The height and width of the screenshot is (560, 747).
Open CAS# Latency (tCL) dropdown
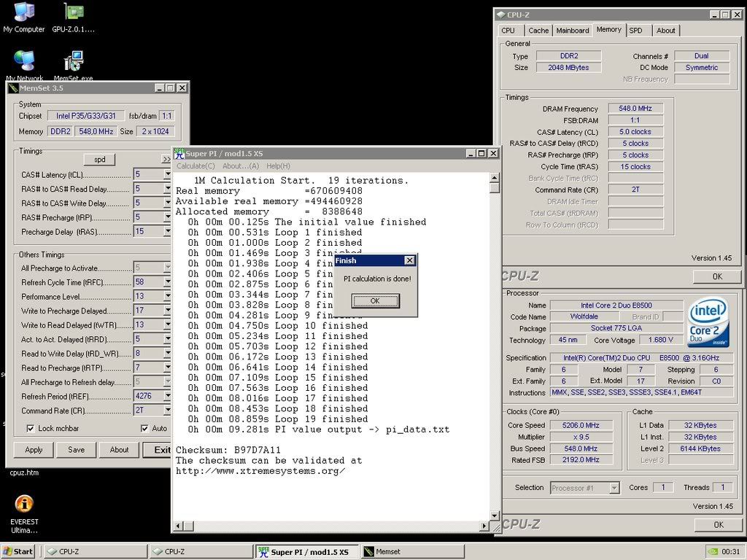[x=167, y=174]
